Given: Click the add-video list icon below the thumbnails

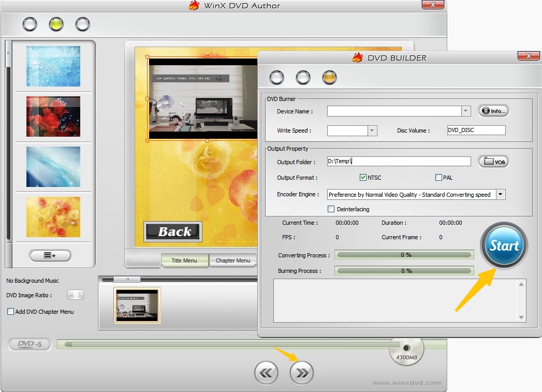Looking at the screenshot, I should (x=50, y=255).
